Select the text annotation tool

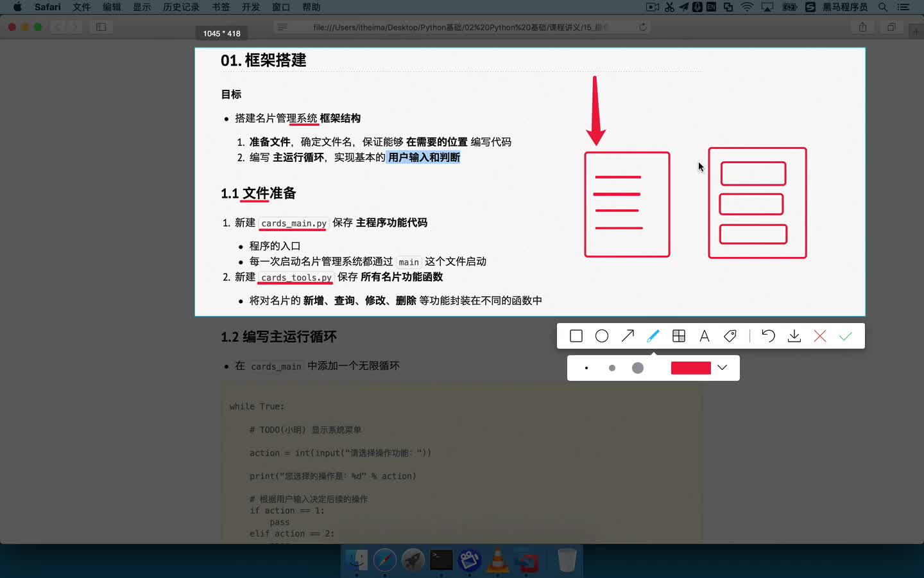[704, 335]
